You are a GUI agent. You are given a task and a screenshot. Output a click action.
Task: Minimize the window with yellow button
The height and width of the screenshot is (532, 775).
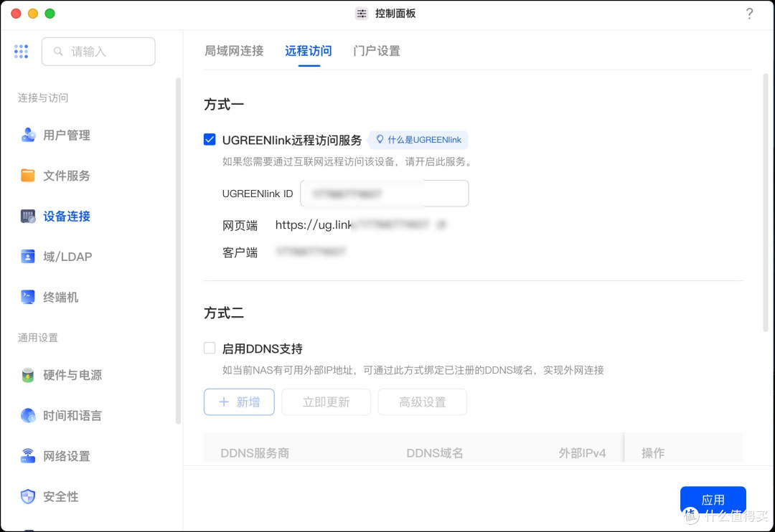point(32,14)
